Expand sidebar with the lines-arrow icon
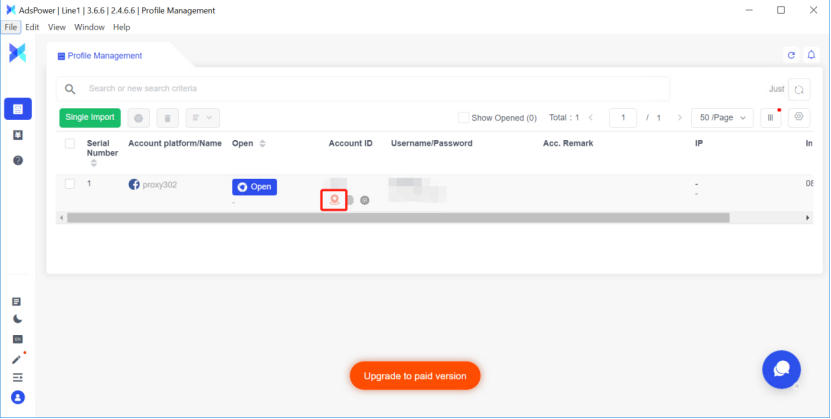 [17, 377]
